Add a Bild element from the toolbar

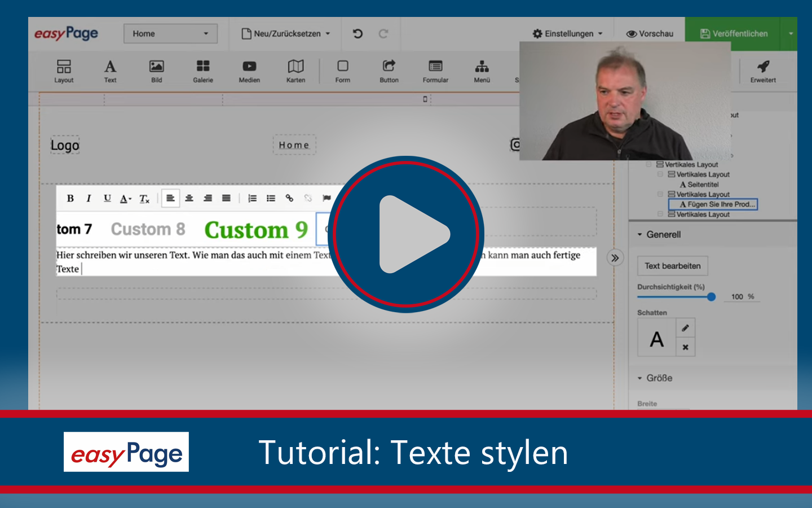(x=156, y=71)
